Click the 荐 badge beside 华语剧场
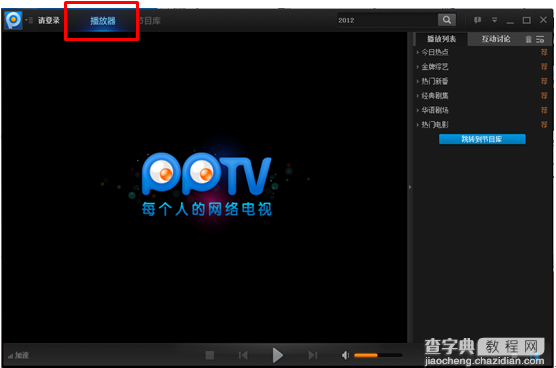556x368 pixels. pyautogui.click(x=544, y=110)
